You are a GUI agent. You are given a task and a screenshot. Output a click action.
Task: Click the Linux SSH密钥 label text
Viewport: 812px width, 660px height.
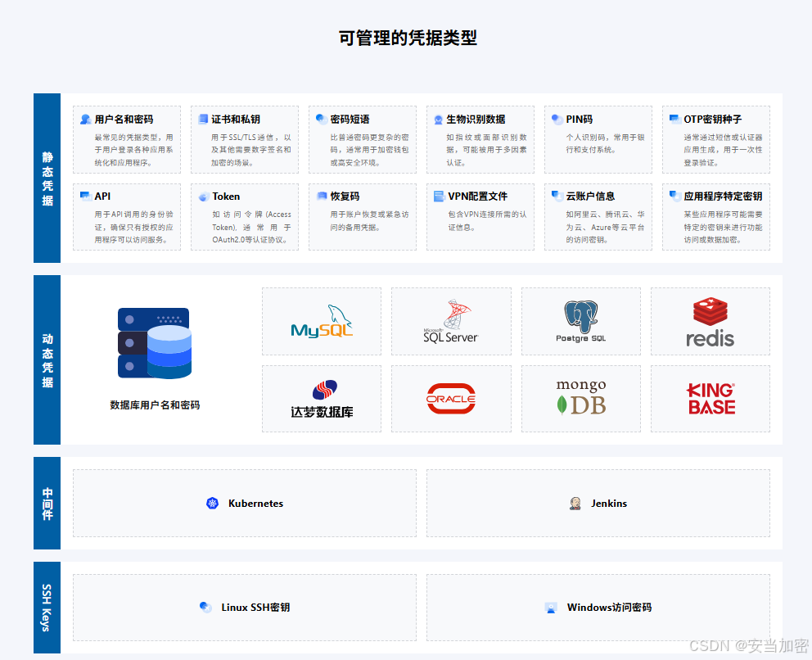(x=255, y=607)
